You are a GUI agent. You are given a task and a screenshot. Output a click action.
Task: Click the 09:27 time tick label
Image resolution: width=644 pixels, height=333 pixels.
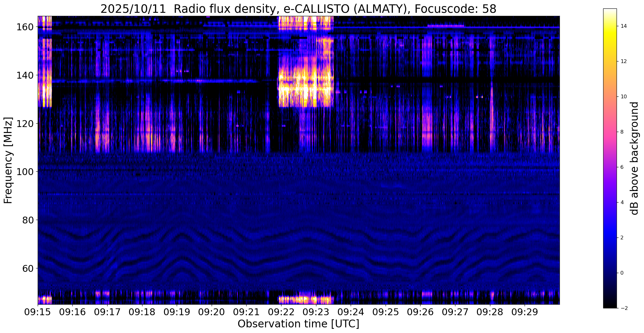point(455,312)
